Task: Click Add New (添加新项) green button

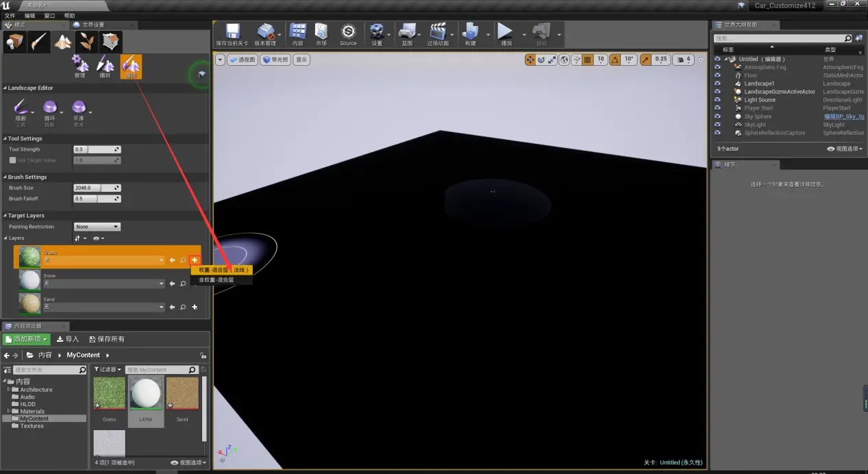Action: pos(27,339)
